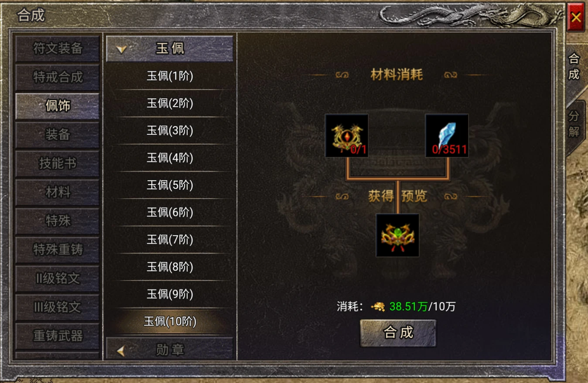Open the 特戒合成 category
The image size is (588, 383).
point(58,77)
